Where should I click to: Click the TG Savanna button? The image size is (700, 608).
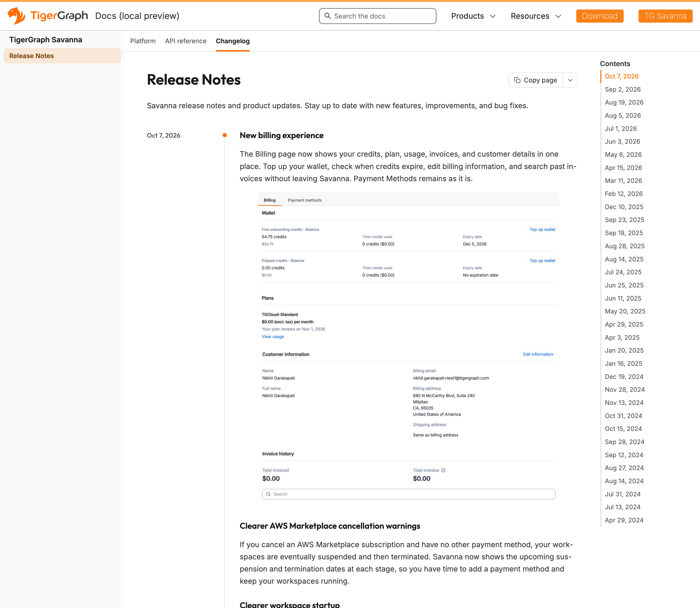point(665,16)
